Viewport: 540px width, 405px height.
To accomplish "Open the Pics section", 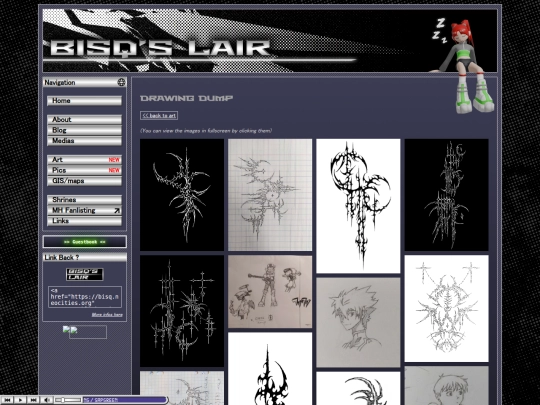I will (84, 170).
